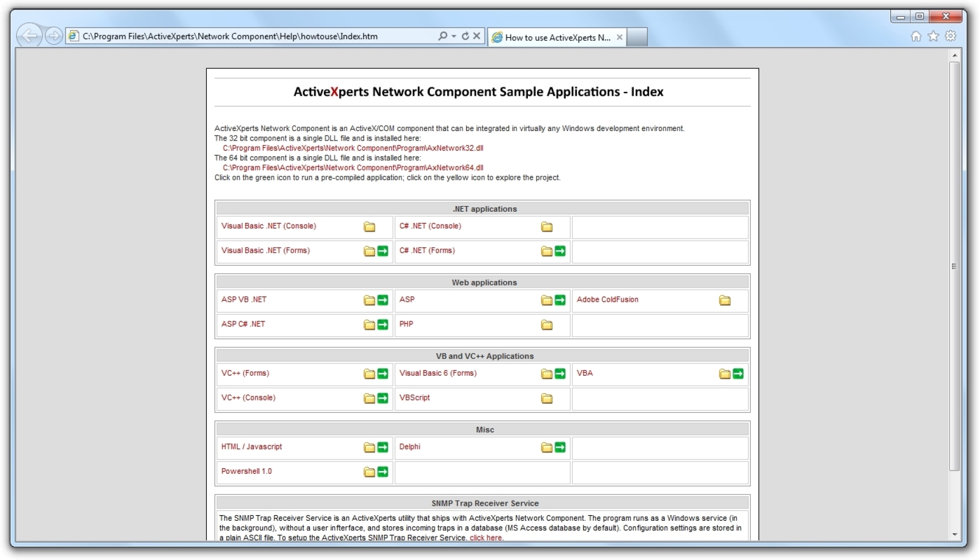
Task: Run the Powershell 1.0 sample
Action: pyautogui.click(x=383, y=472)
